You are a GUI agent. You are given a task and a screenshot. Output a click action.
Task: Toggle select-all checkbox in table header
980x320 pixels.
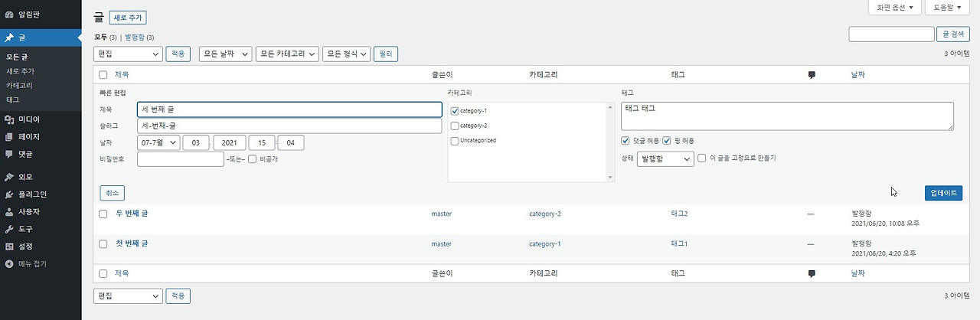point(103,75)
